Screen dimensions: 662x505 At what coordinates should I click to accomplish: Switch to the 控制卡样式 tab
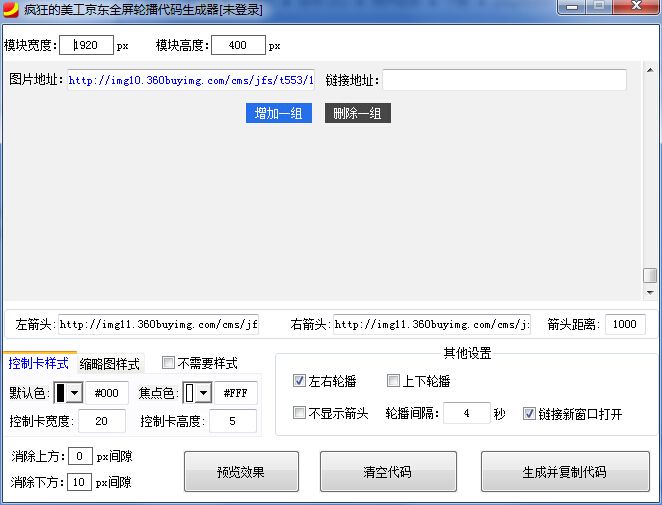pyautogui.click(x=38, y=363)
